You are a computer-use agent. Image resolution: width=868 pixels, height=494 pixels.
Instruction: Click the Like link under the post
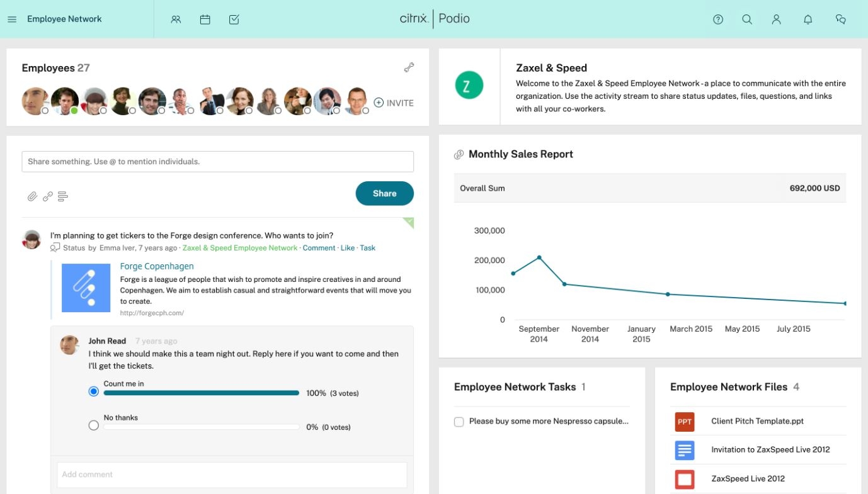pyautogui.click(x=348, y=248)
